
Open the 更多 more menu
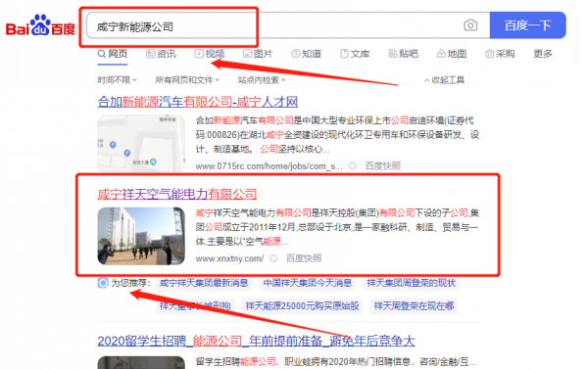point(543,54)
